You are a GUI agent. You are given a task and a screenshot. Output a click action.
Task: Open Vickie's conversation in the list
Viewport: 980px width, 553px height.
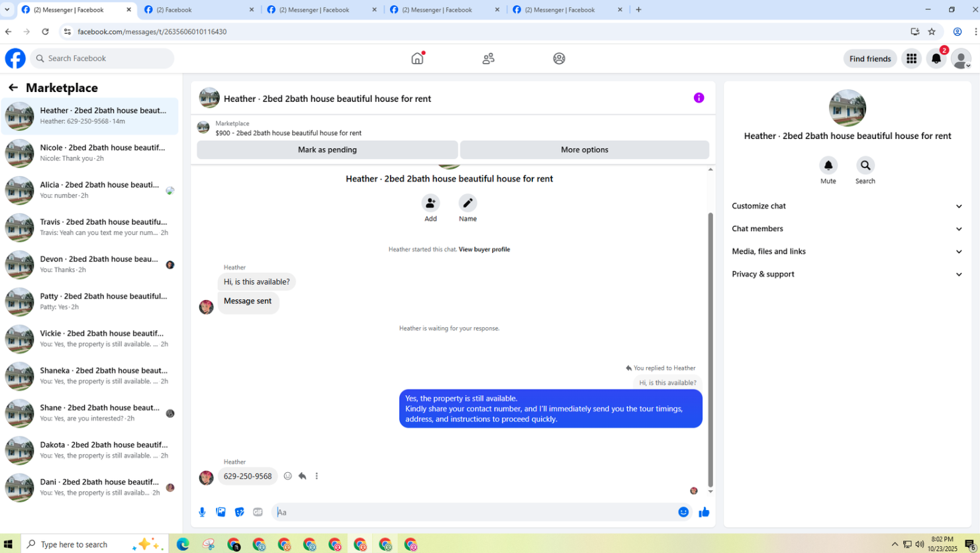pos(90,338)
